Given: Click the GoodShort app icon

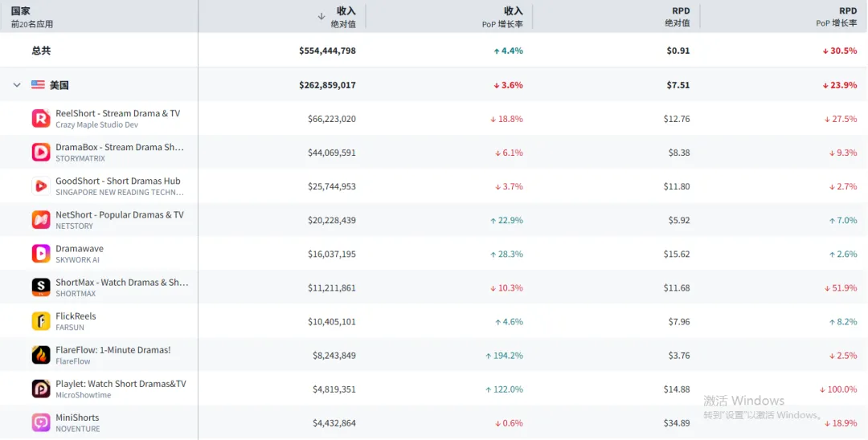Looking at the screenshot, I should pyautogui.click(x=41, y=186).
